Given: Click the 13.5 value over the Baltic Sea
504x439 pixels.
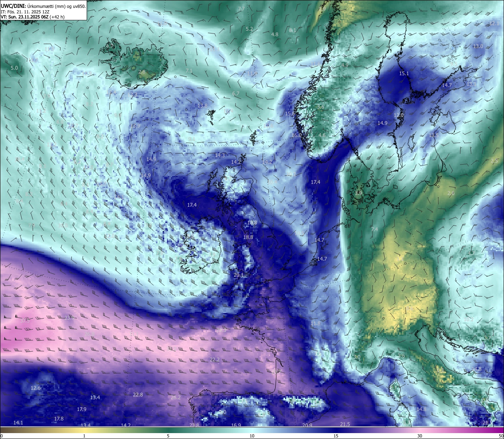Looking at the screenshot, I should pyautogui.click(x=434, y=135).
